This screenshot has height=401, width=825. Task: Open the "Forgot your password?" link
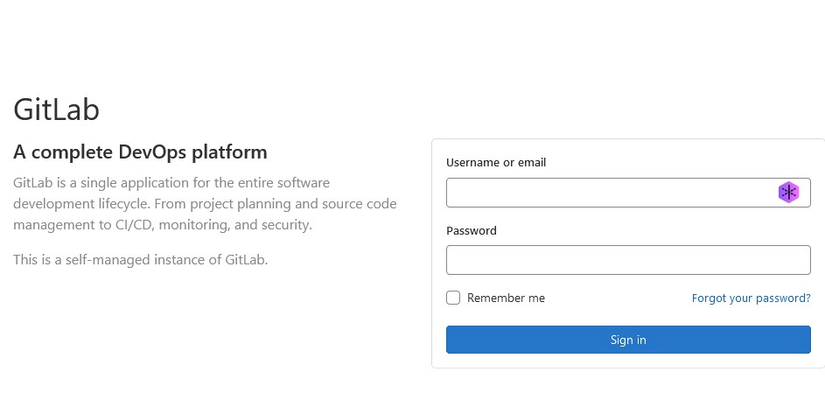click(x=751, y=298)
